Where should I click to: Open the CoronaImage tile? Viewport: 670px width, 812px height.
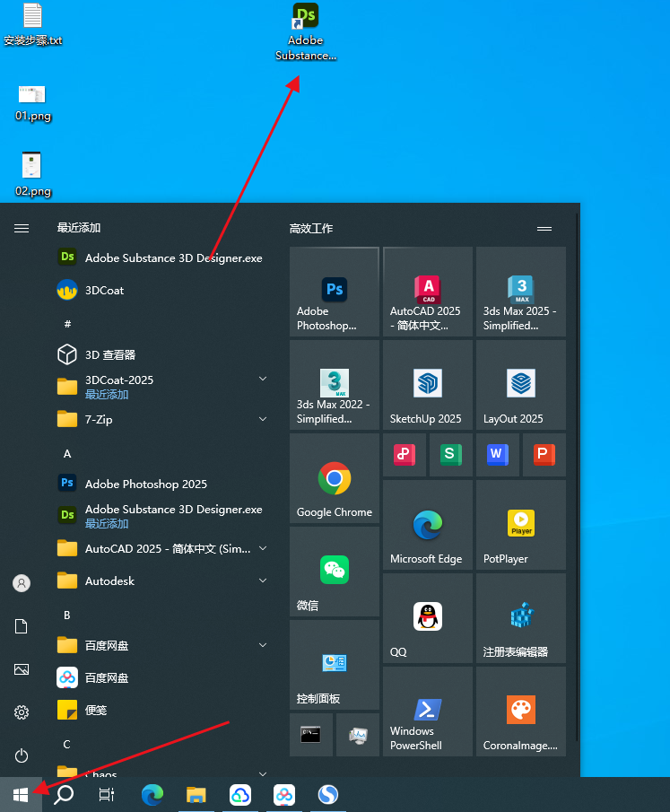[521, 711]
